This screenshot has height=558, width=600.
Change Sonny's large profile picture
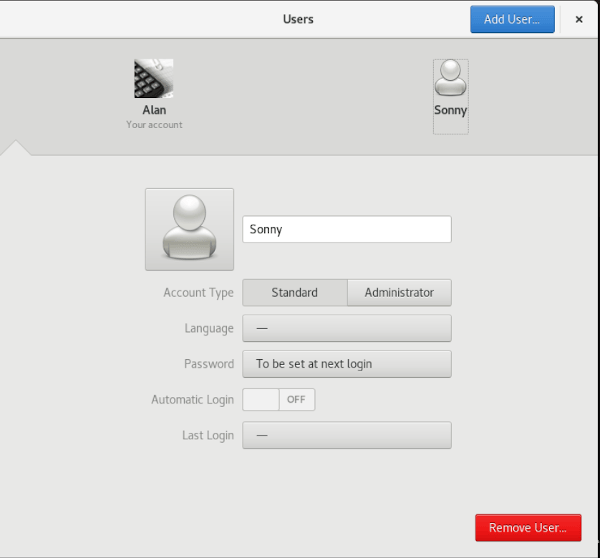pos(189,229)
